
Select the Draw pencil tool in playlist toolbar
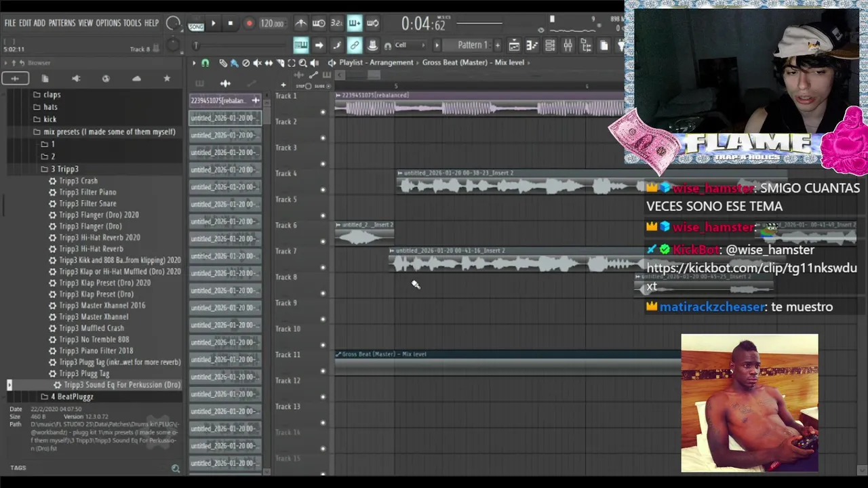pyautogui.click(x=223, y=62)
